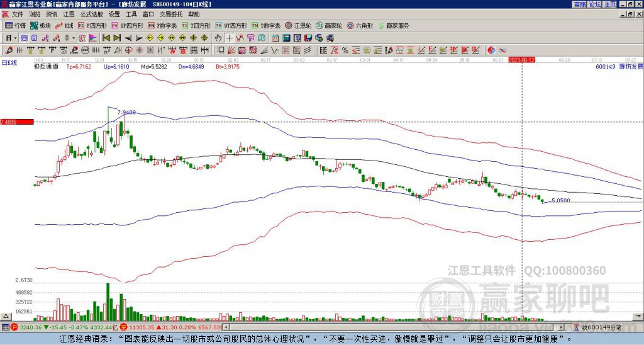Click the 600149 廊坊发展 stock label
Image resolution: width=644 pixels, height=345 pixels.
(x=619, y=67)
